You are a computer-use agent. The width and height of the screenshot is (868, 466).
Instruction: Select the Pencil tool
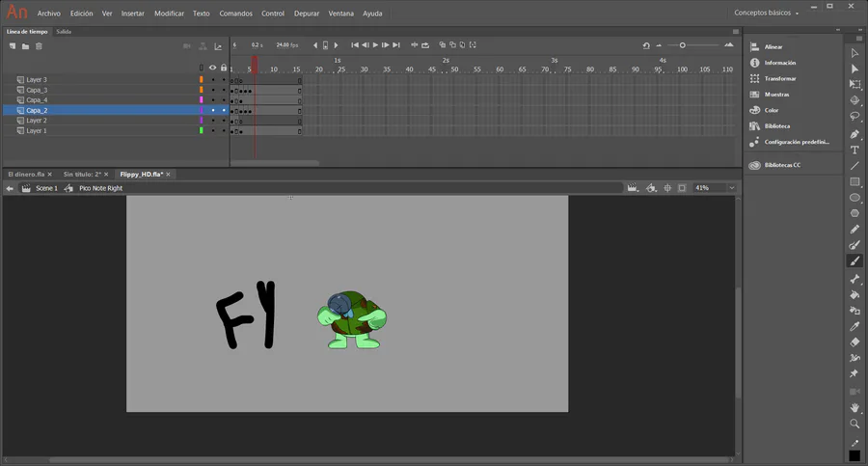click(854, 230)
